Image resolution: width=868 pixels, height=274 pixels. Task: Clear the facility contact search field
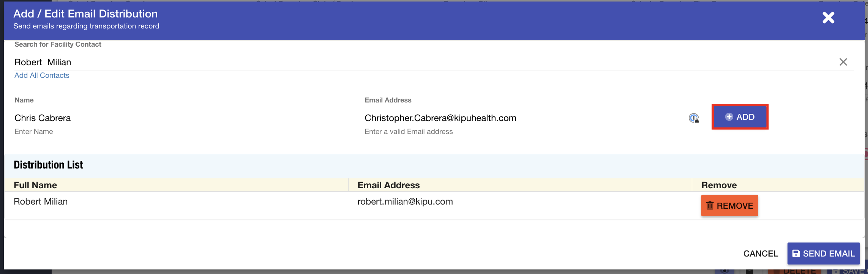tap(843, 62)
